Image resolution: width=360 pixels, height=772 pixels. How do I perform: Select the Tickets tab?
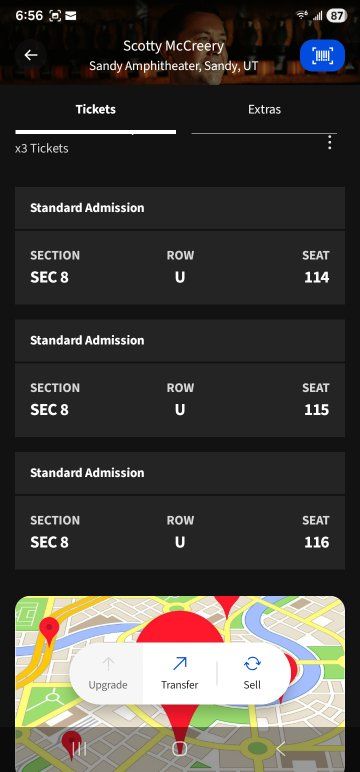click(x=96, y=109)
